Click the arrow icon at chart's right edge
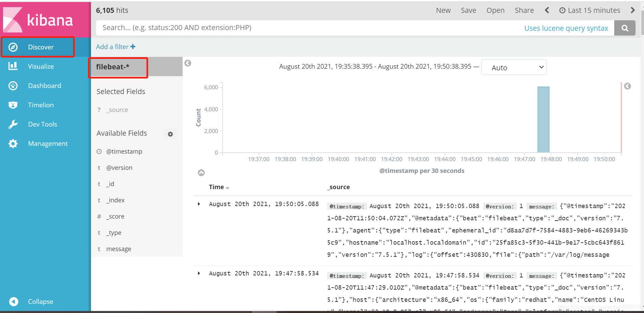Viewport: 644px width, 313px height. click(627, 86)
